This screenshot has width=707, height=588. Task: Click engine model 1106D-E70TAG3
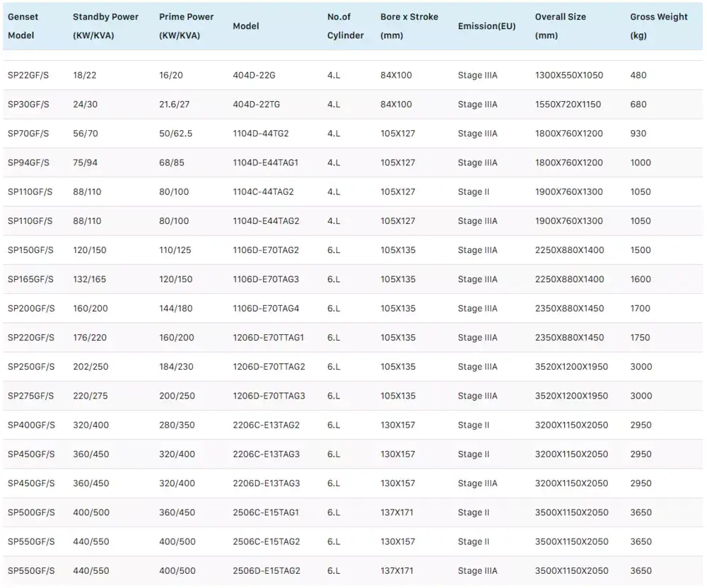point(266,279)
